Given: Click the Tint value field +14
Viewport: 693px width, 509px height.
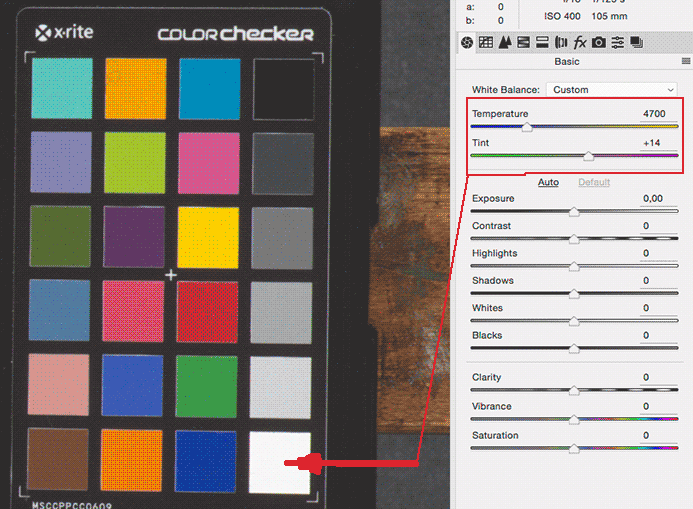Looking at the screenshot, I should pos(658,143).
